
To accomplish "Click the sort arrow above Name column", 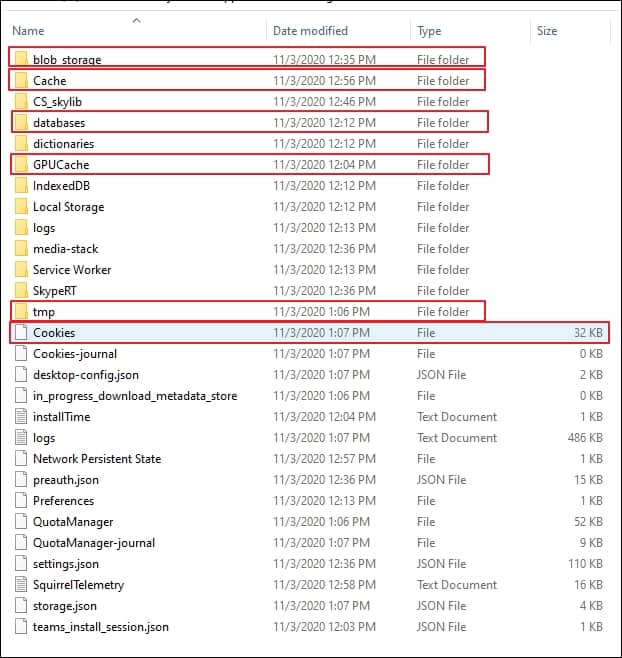I will tap(136, 20).
